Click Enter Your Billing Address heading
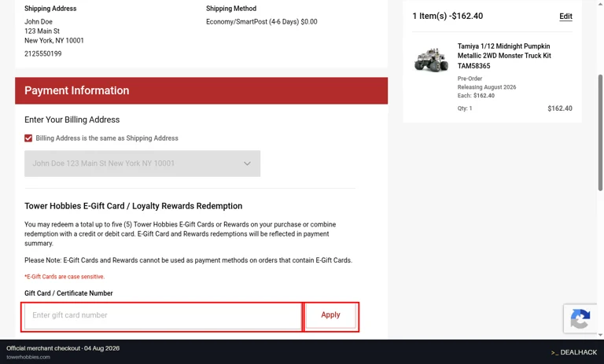 [x=72, y=119]
